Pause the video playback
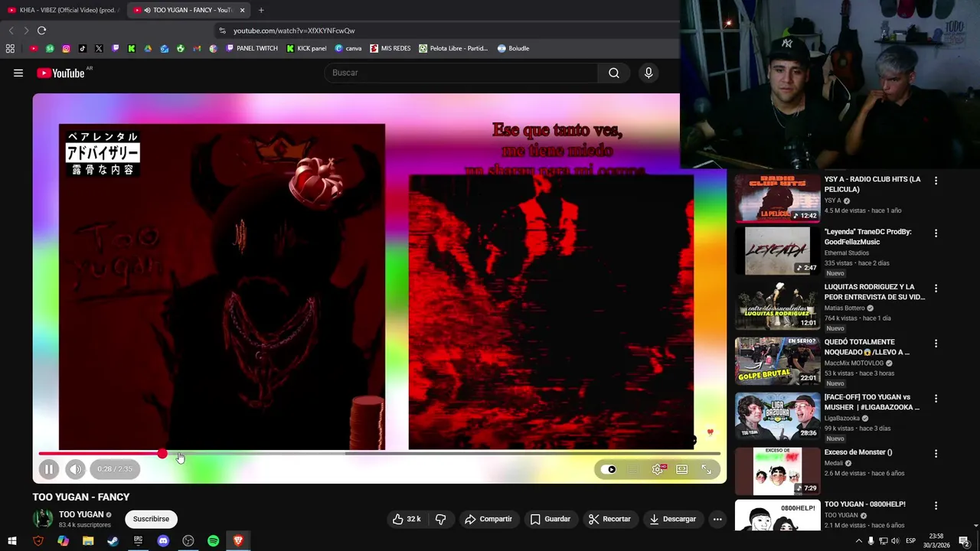 click(x=48, y=469)
